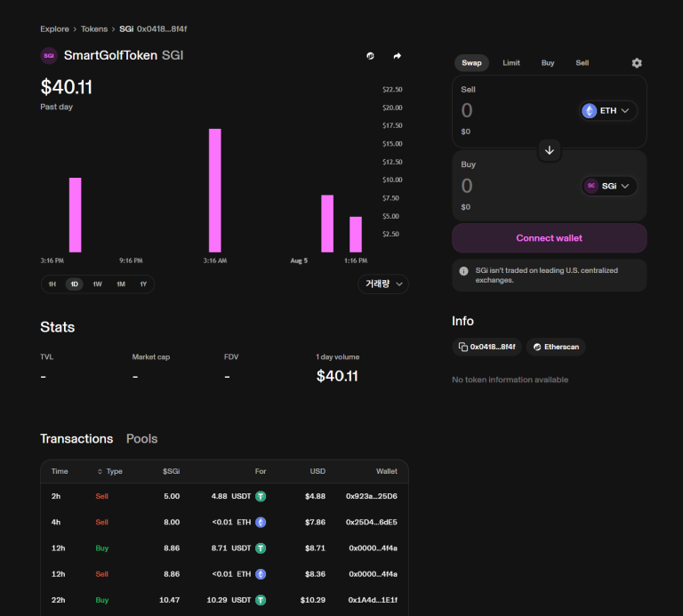This screenshot has width=683, height=616.
Task: Open swap settings gear icon
Action: point(637,63)
